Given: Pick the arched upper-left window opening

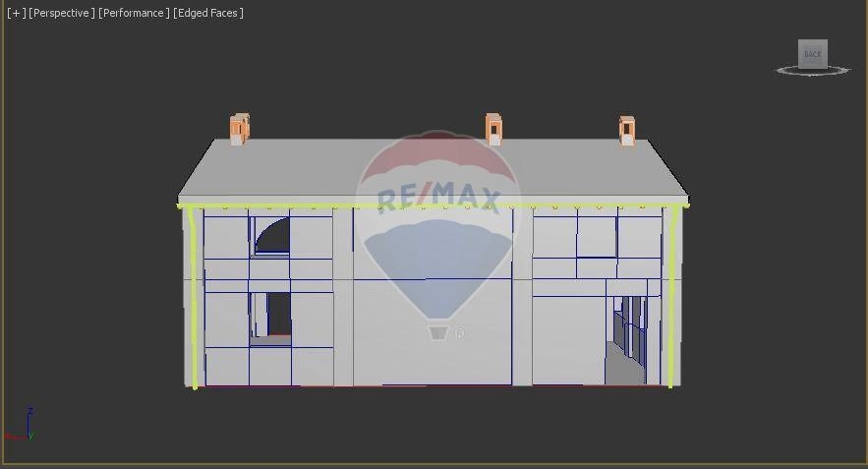Looking at the screenshot, I should pyautogui.click(x=272, y=236).
